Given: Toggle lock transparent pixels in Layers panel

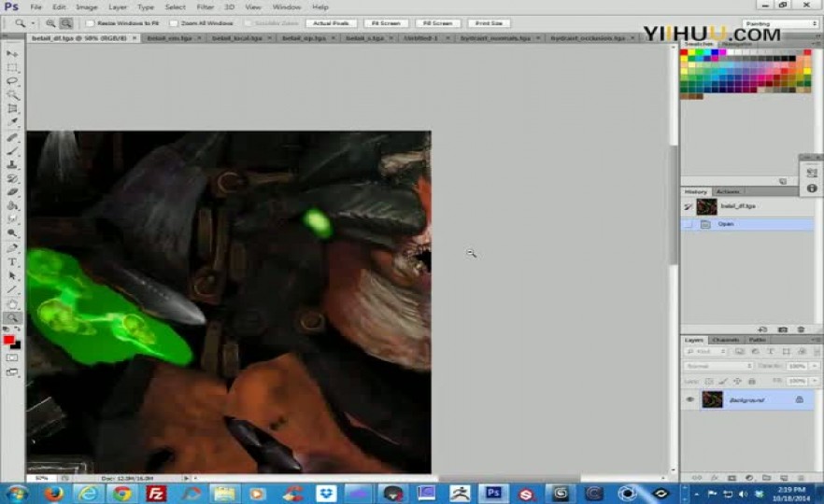Looking at the screenshot, I should pos(709,381).
